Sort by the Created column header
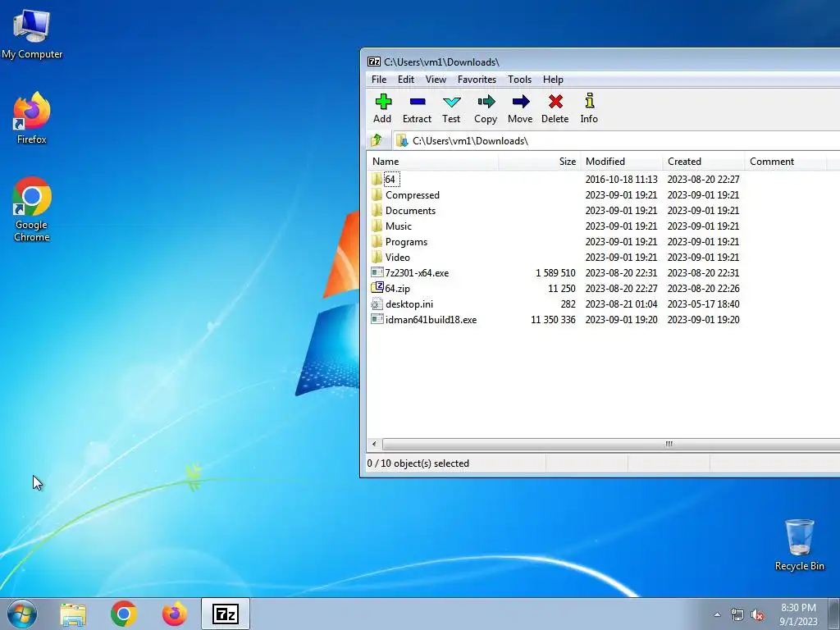 [x=703, y=162]
